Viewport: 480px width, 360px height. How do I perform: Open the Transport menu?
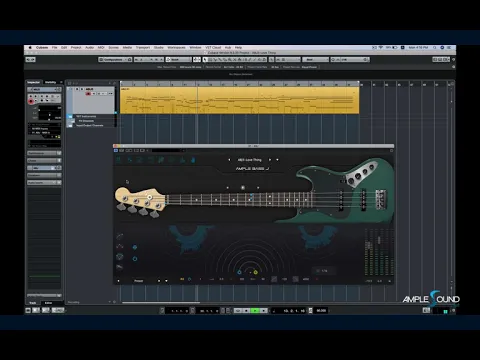(143, 48)
